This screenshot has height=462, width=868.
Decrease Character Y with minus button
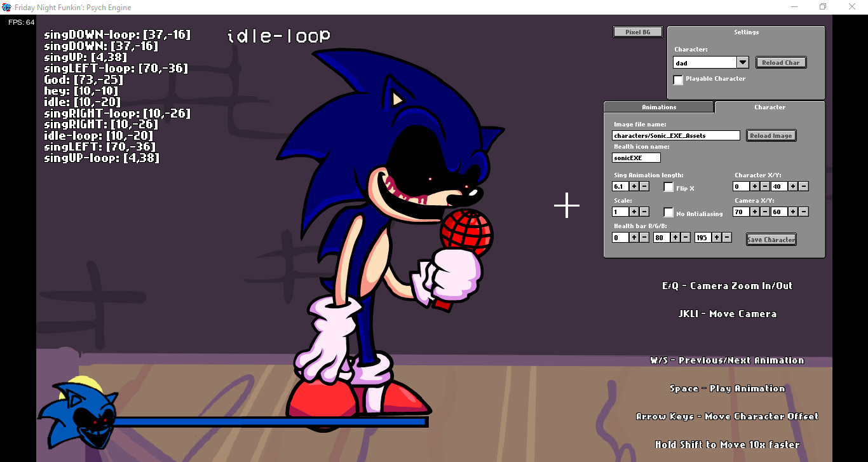point(804,186)
